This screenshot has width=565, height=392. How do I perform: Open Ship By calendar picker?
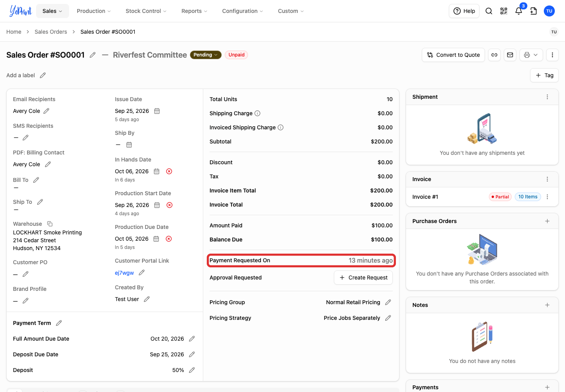click(129, 145)
